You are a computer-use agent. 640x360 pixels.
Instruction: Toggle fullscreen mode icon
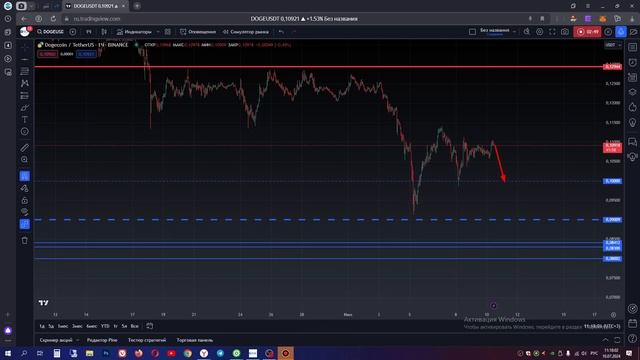[x=552, y=32]
